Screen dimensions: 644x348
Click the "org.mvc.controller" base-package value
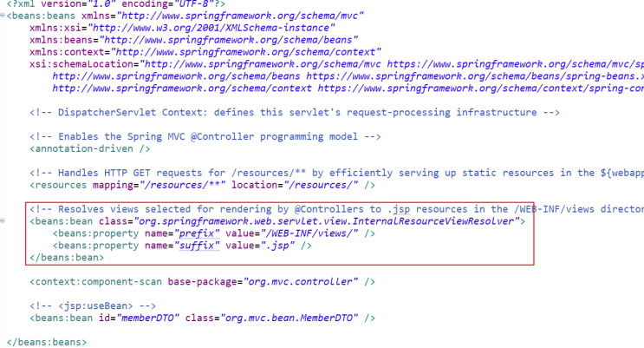[x=301, y=282]
